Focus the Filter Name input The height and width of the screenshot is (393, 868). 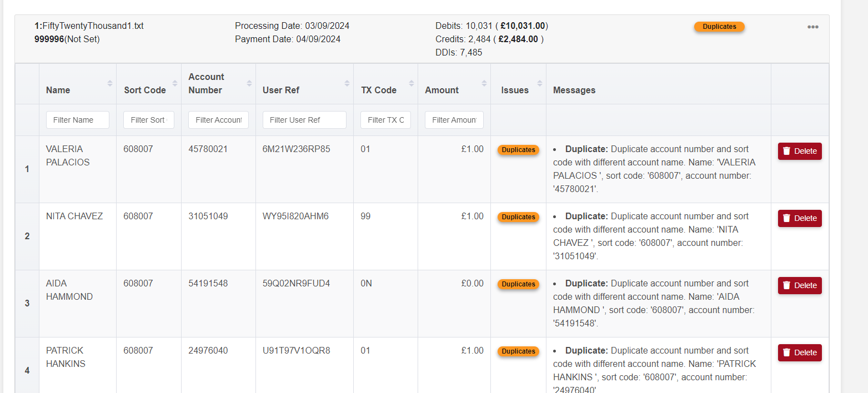pyautogui.click(x=78, y=120)
